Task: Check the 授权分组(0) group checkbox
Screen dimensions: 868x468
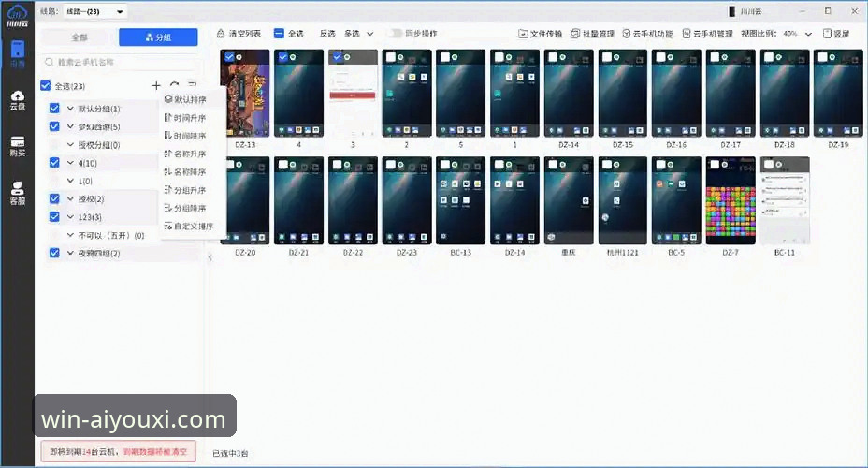Action: click(54, 145)
